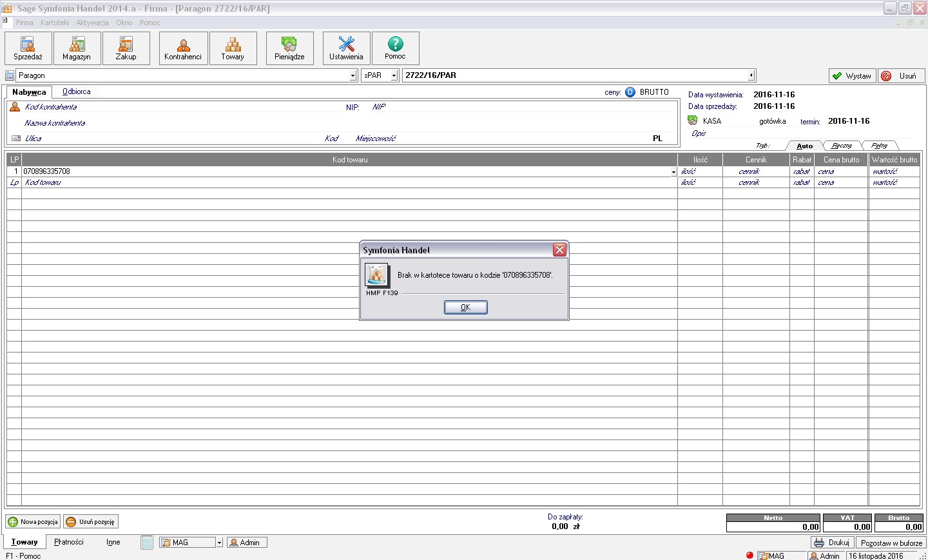Image resolution: width=928 pixels, height=560 pixels.
Task: Select the Auto mode tab
Action: 804,146
